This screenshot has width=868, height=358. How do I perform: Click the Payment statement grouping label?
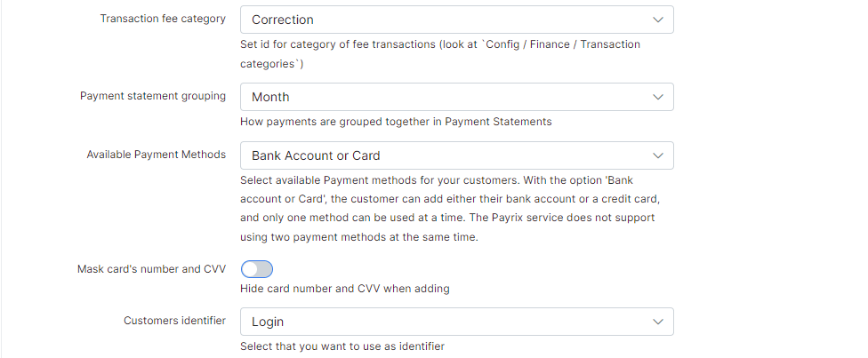152,96
